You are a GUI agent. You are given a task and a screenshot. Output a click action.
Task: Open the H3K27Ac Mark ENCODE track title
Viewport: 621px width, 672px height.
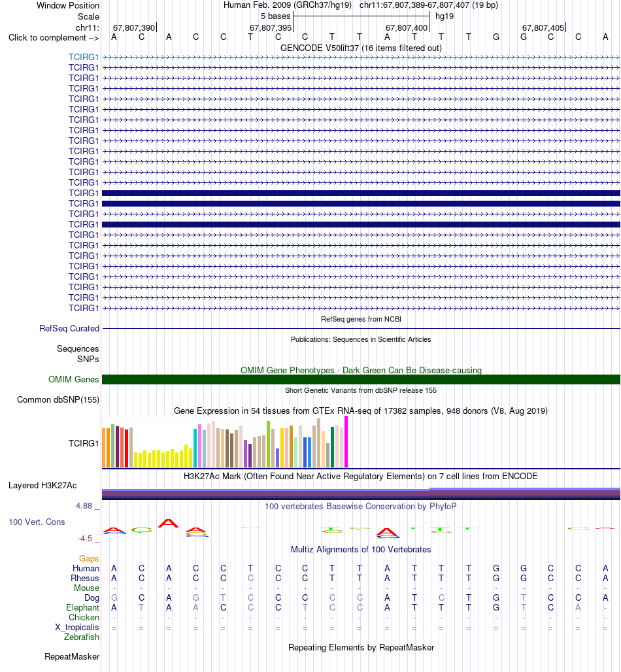click(x=360, y=477)
